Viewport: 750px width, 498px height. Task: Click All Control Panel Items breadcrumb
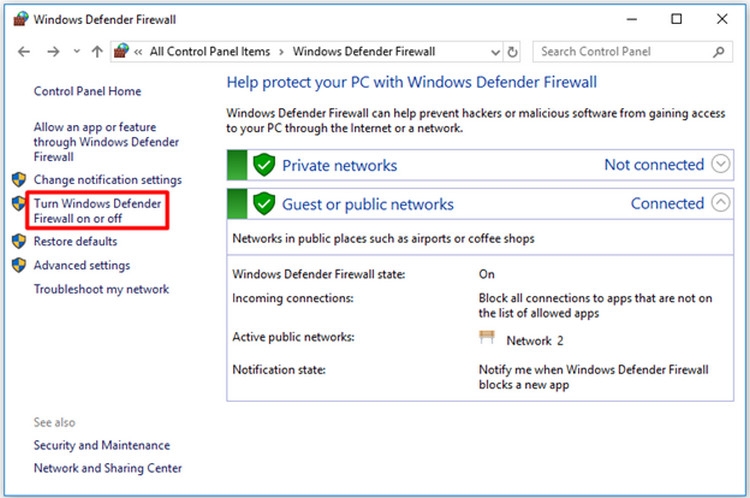coord(210,52)
